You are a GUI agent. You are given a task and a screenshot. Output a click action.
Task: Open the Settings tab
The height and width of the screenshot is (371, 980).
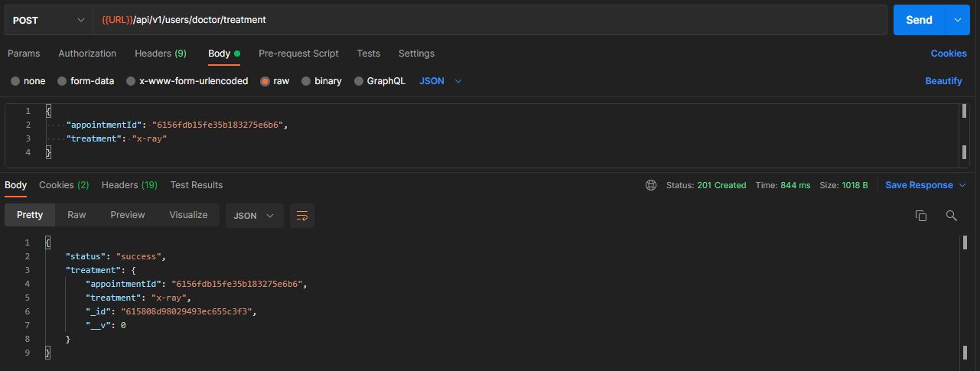pos(416,54)
